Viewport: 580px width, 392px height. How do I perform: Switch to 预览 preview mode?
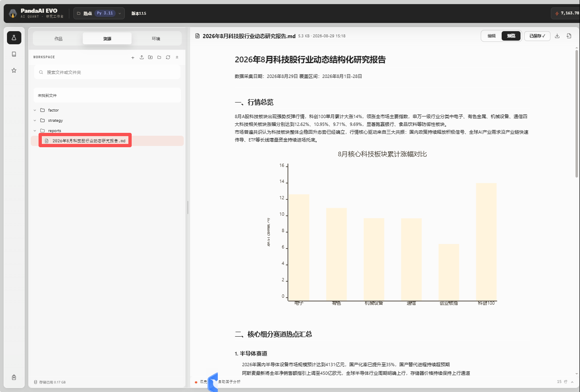click(x=511, y=36)
